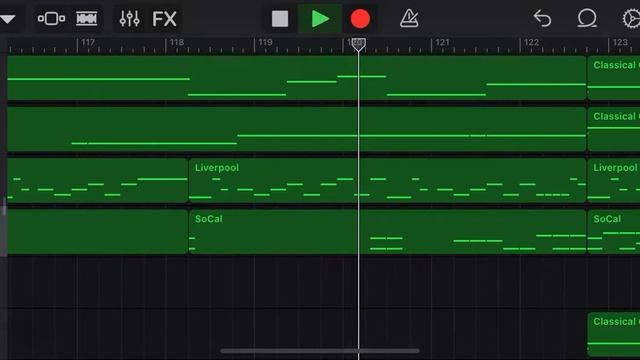640x360 pixels.
Task: Select the SoCal region starting at bar 118
Action: pyautogui.click(x=387, y=232)
